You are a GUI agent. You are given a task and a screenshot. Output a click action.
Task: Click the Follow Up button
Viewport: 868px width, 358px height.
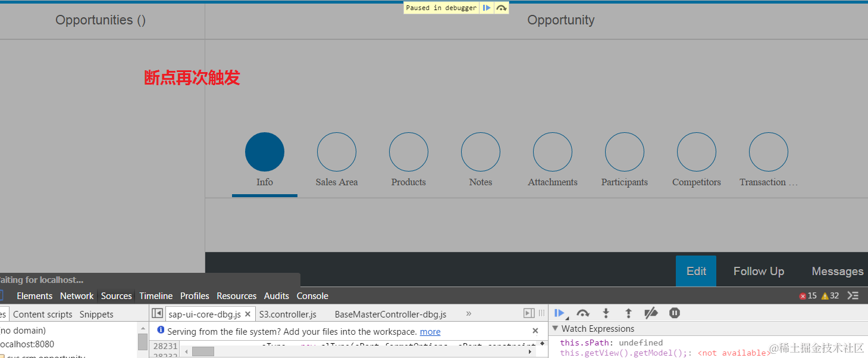point(759,271)
